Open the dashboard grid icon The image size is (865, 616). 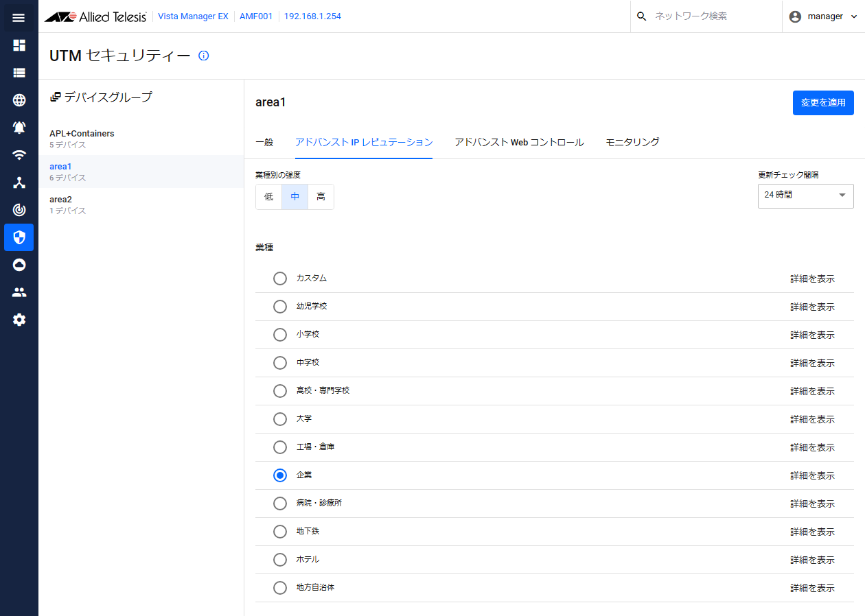coord(19,45)
